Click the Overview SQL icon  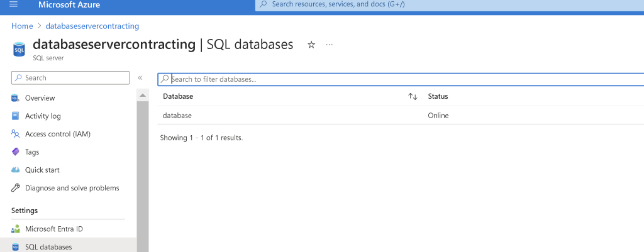(x=15, y=97)
